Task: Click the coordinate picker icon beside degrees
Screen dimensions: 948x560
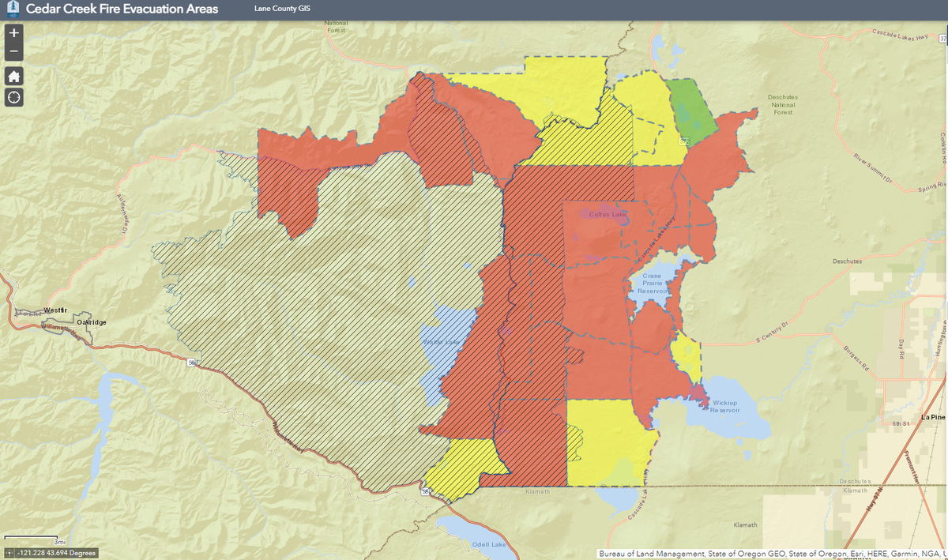Action: click(x=9, y=553)
